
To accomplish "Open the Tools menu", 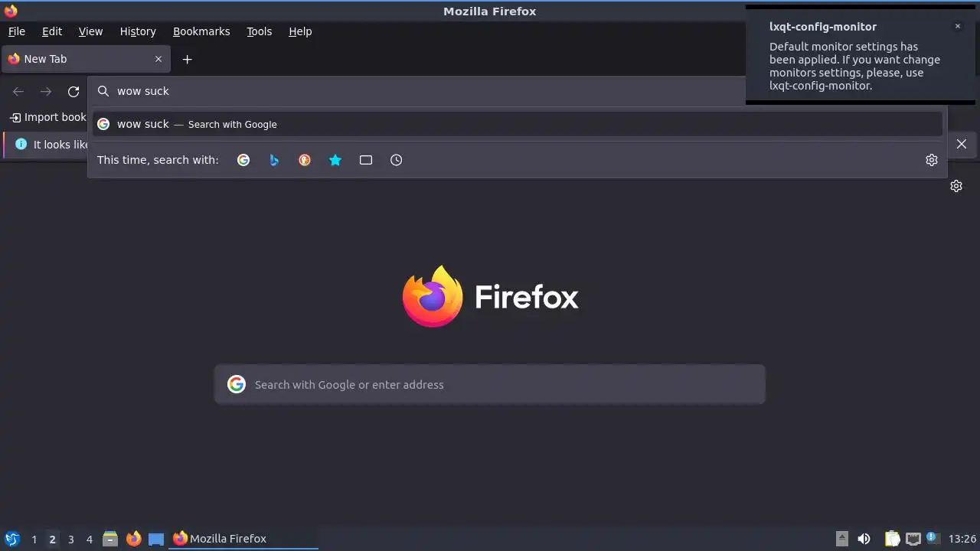I will 260,31.
